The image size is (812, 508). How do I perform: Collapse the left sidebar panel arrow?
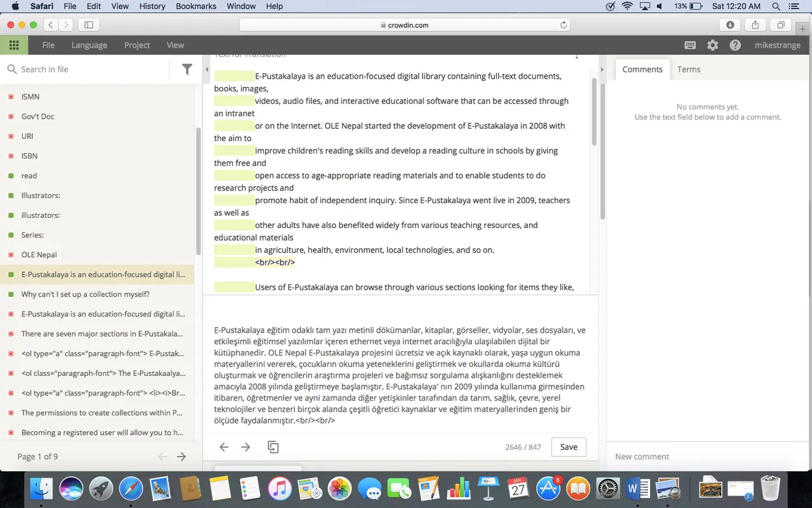(x=207, y=69)
